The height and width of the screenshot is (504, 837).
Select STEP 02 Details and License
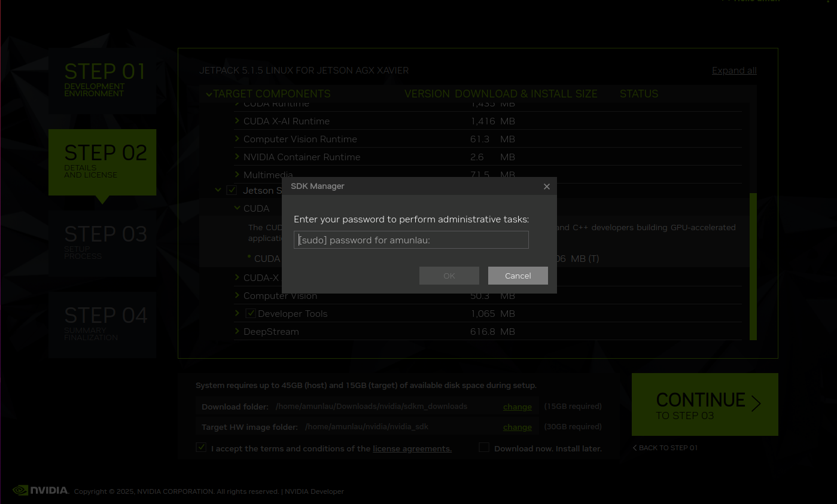point(102,162)
